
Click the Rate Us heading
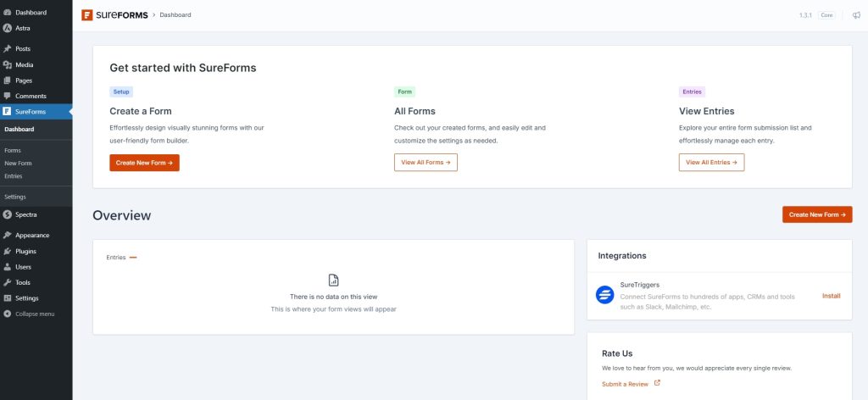(617, 353)
